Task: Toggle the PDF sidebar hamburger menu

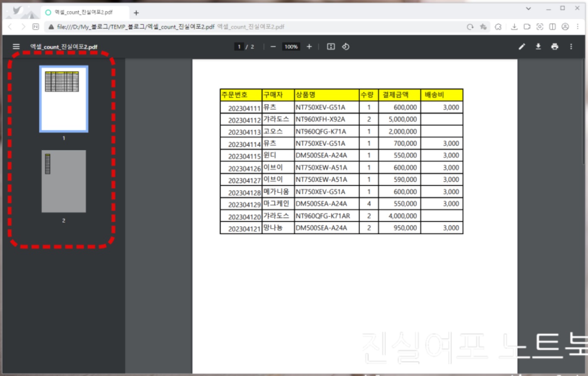Action: [16, 47]
